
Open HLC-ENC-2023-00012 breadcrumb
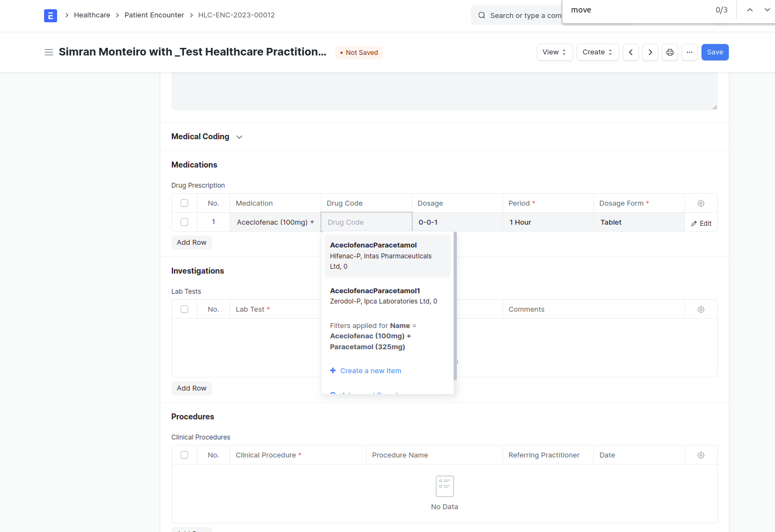237,15
